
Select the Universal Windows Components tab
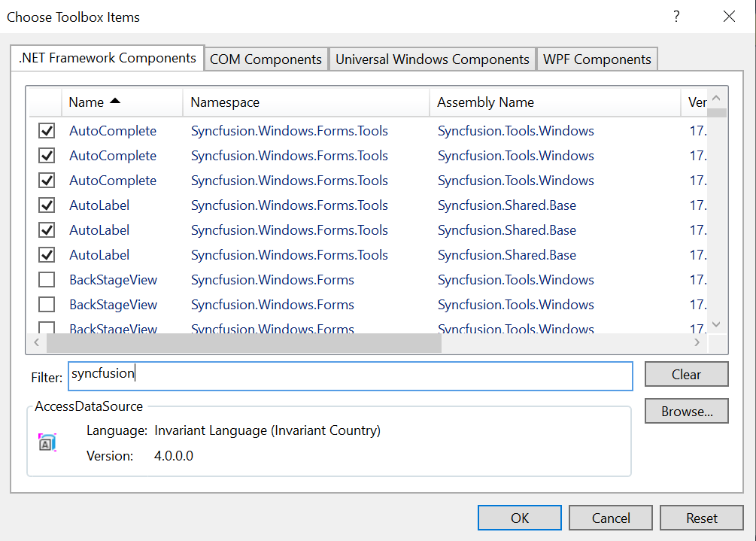coord(432,59)
